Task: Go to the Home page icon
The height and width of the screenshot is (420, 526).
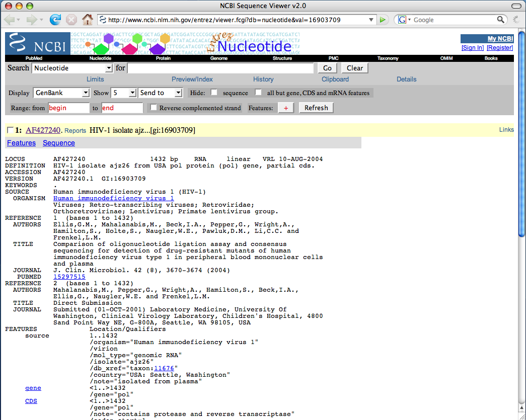Action: (88, 20)
